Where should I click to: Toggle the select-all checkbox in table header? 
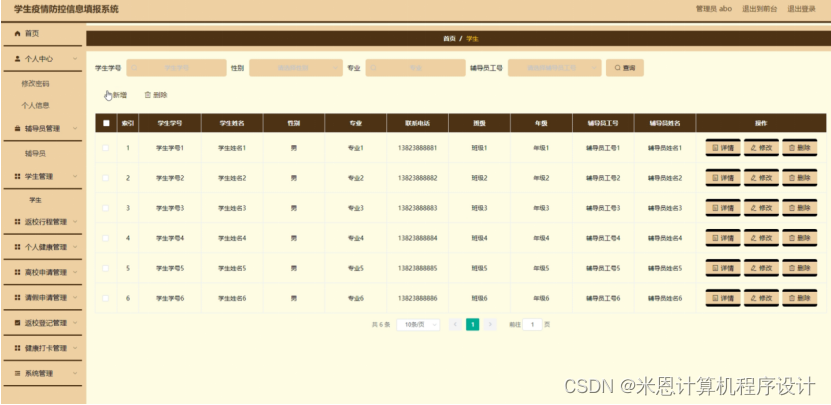[x=106, y=123]
